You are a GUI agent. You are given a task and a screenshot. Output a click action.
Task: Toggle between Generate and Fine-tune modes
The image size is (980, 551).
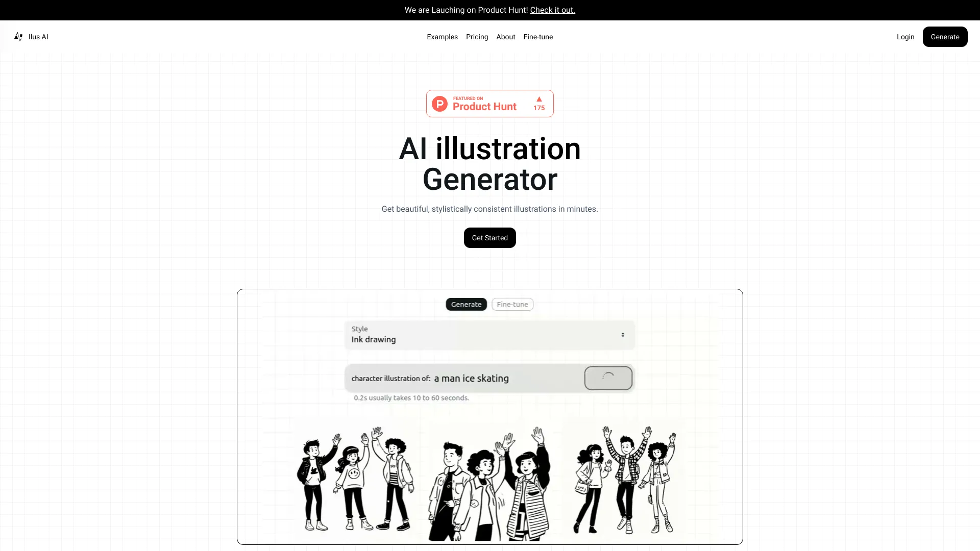point(489,304)
